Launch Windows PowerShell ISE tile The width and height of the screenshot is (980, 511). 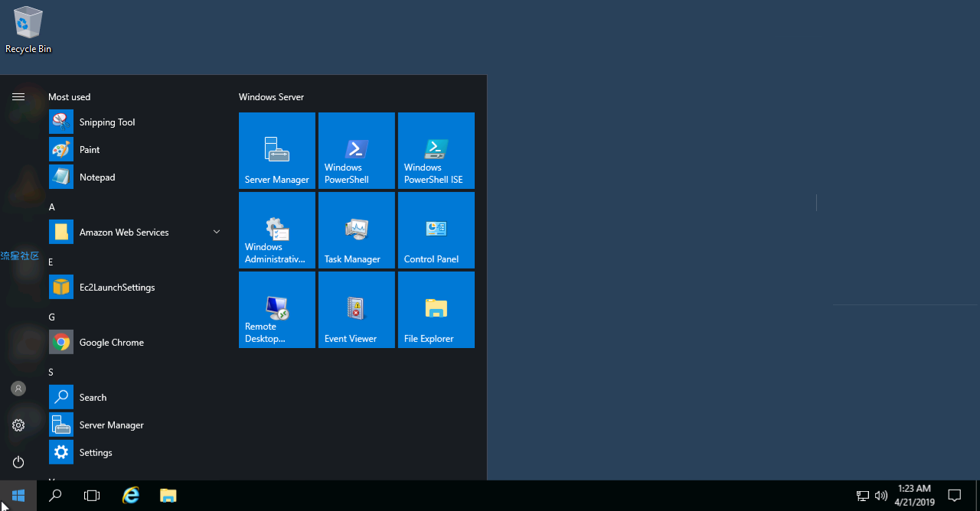pos(436,151)
